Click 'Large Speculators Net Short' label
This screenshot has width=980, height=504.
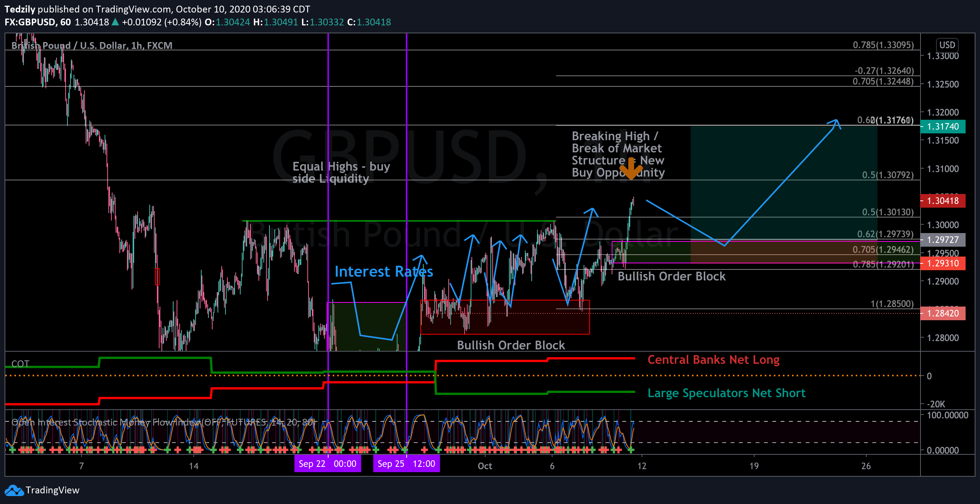point(726,393)
